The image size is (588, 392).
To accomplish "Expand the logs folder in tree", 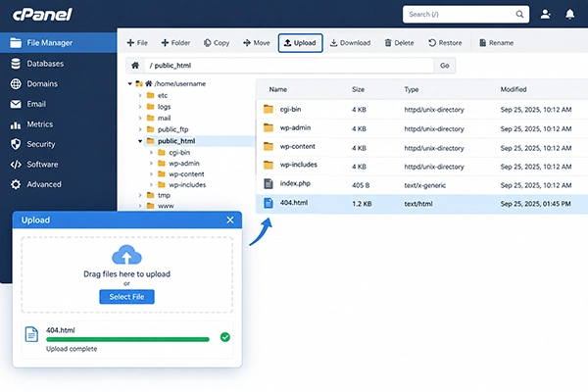I will coord(140,107).
